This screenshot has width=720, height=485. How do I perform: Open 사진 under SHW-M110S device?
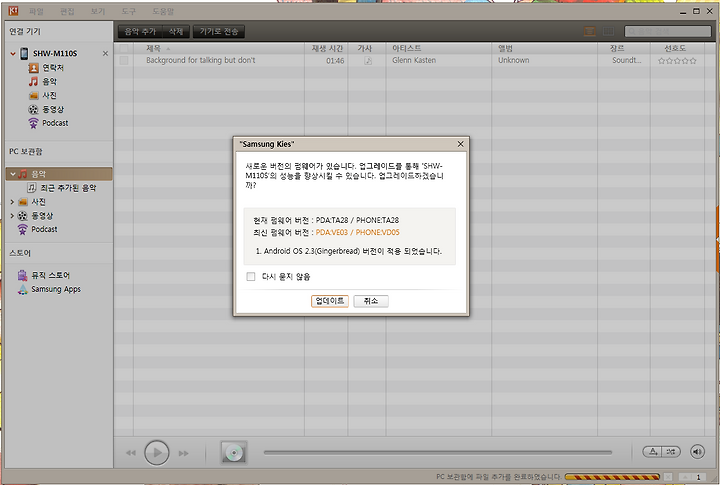[x=49, y=96]
